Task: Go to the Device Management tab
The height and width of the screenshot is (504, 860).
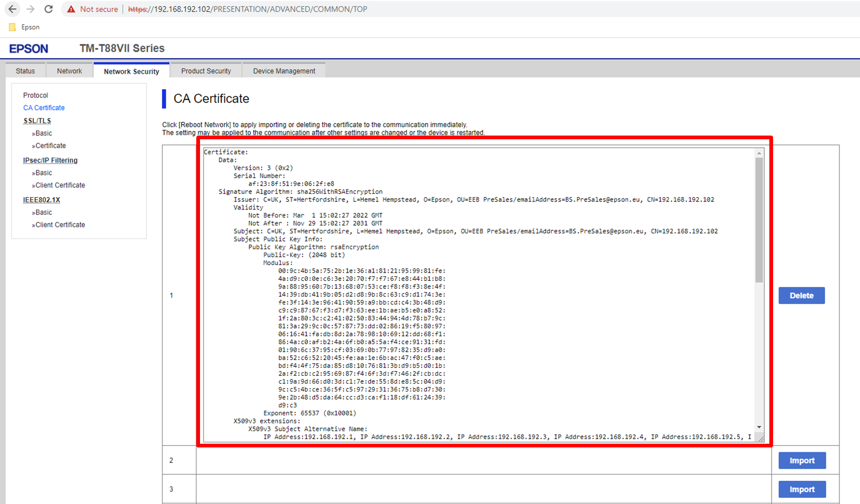Action: point(284,71)
